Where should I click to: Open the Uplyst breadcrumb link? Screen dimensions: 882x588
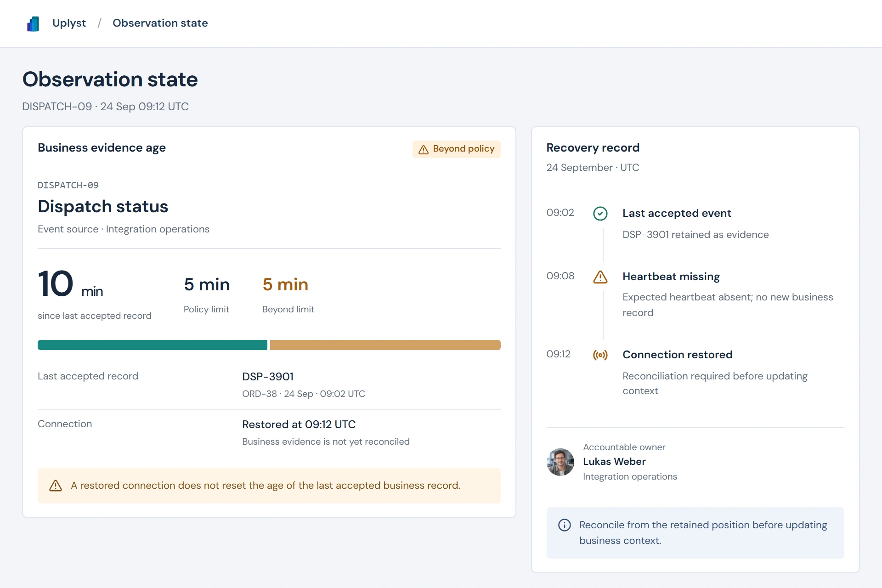tap(69, 23)
